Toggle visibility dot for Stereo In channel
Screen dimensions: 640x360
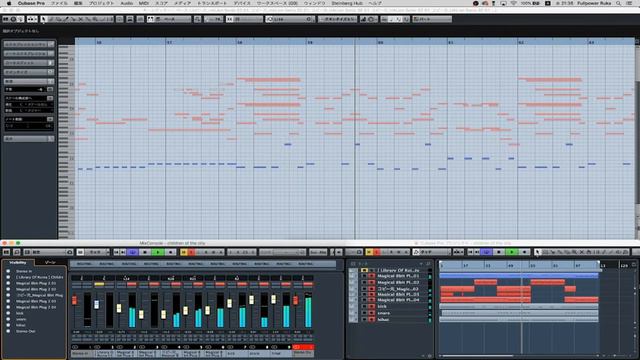click(x=8, y=271)
